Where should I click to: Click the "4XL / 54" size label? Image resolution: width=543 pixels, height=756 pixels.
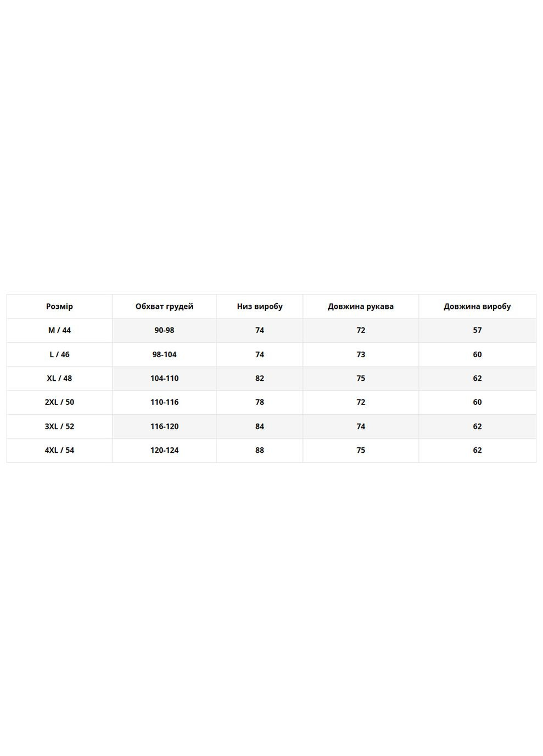click(x=59, y=450)
